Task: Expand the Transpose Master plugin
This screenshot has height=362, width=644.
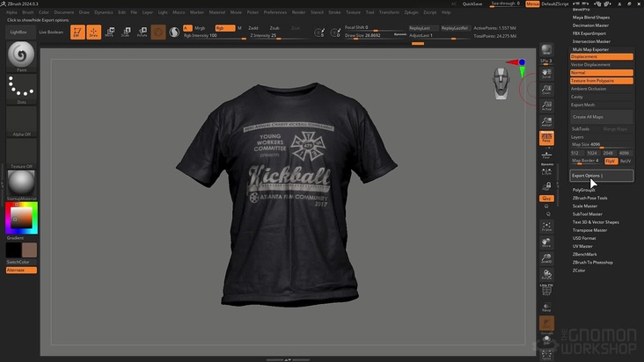Action: point(589,230)
